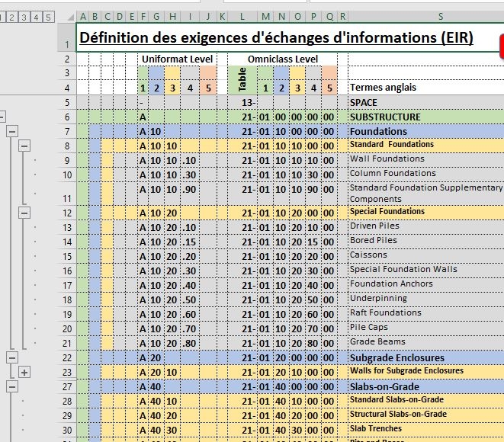
Task: Select the Wall Foundations cell
Action: [x=426, y=160]
